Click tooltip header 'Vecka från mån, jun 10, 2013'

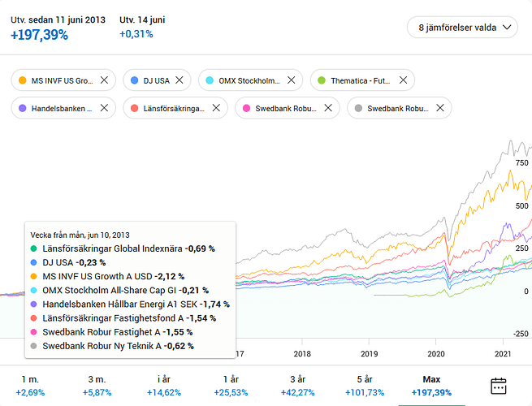[80, 235]
